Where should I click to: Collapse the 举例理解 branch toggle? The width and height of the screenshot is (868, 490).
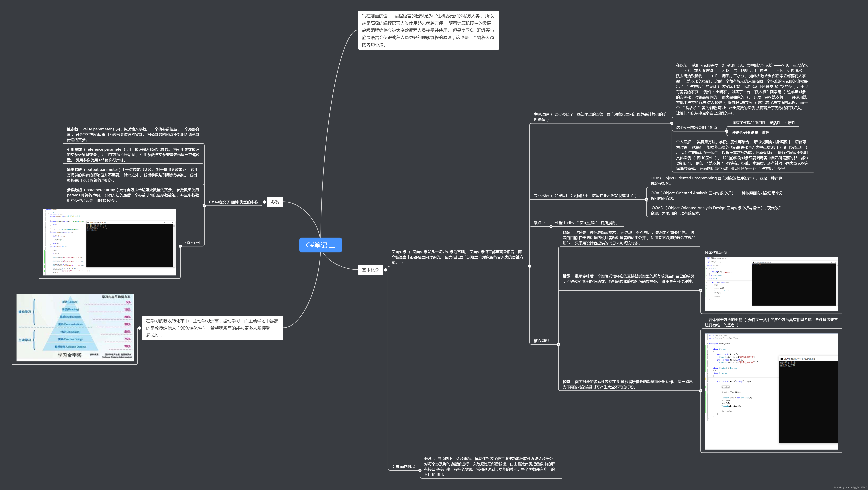coord(672,123)
